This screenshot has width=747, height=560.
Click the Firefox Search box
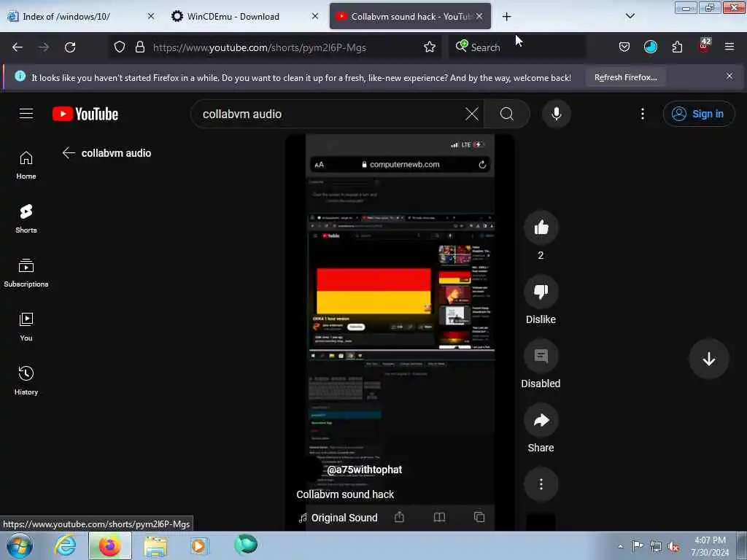point(517,47)
